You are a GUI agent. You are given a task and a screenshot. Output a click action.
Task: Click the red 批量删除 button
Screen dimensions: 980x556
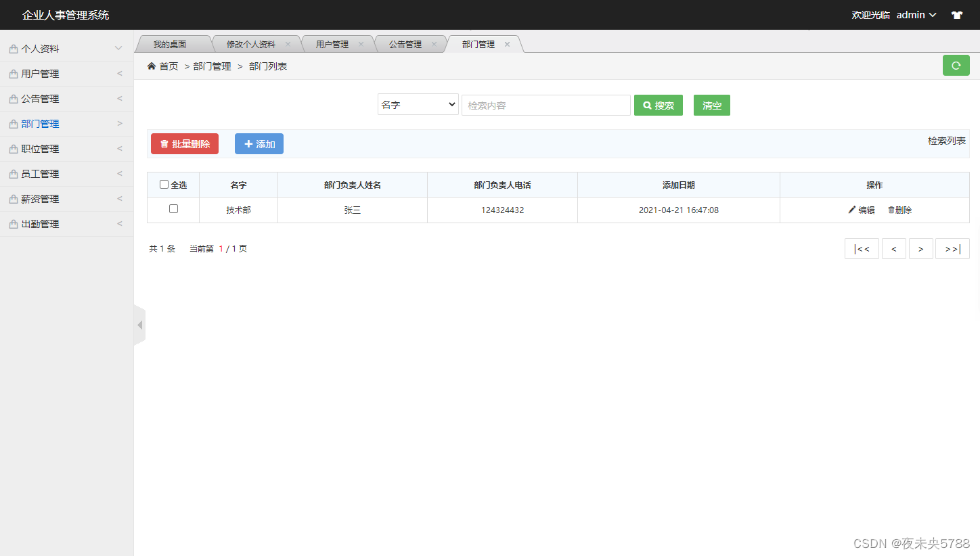point(185,144)
